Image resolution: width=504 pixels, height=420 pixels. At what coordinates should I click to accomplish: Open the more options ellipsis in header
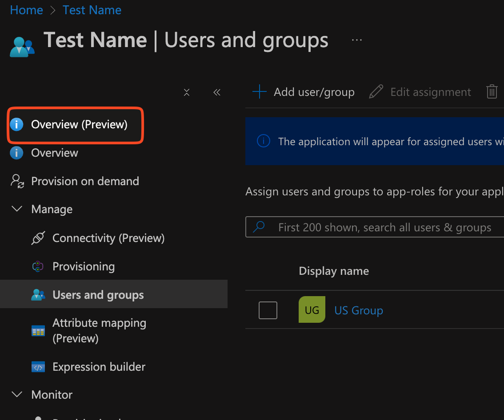click(356, 40)
